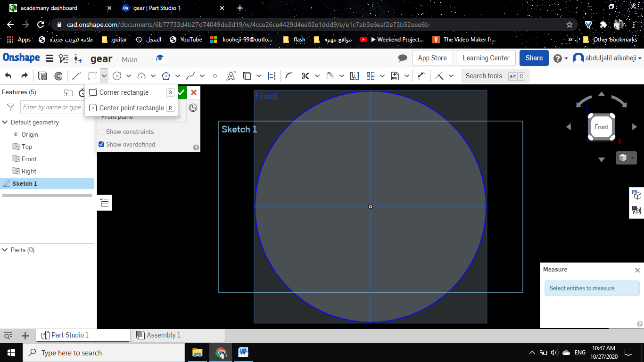Select the Point sketch tool
This screenshot has height=362, width=644.
point(215,76)
